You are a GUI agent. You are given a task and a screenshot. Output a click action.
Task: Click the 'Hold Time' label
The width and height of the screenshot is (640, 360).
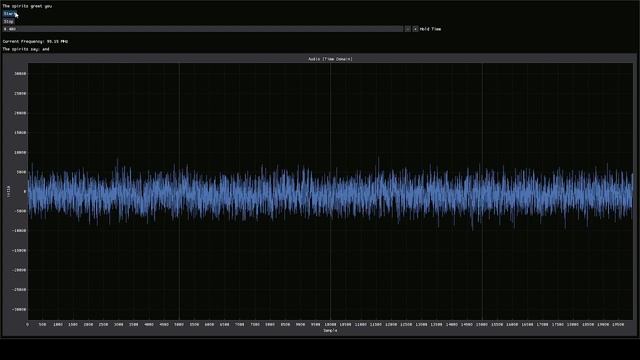[x=430, y=29]
